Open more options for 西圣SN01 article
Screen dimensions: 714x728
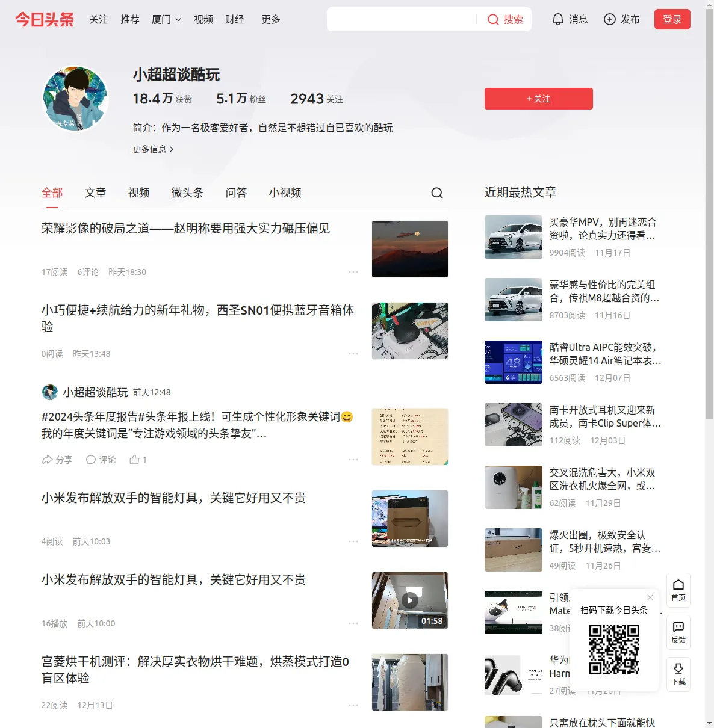coord(353,354)
